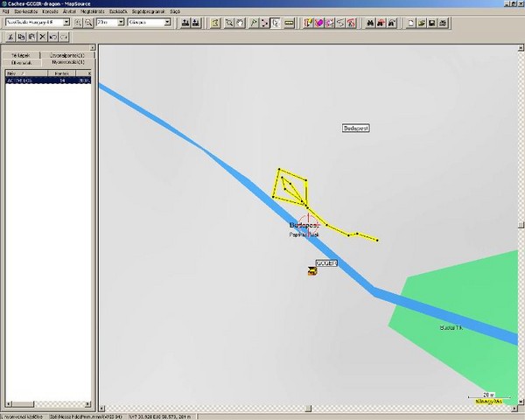Open the Fájl menu
This screenshot has height=420, width=525.
pyautogui.click(x=6, y=12)
